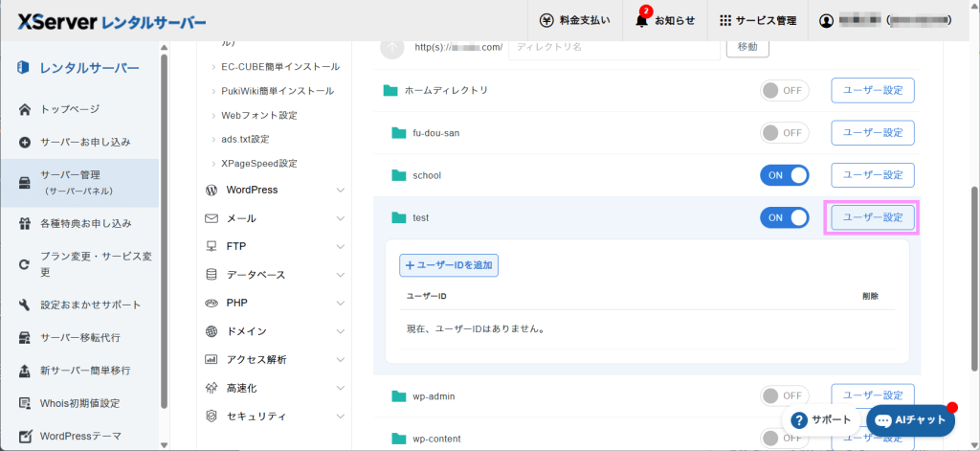
Task: Click the service management grid icon
Action: tap(725, 20)
